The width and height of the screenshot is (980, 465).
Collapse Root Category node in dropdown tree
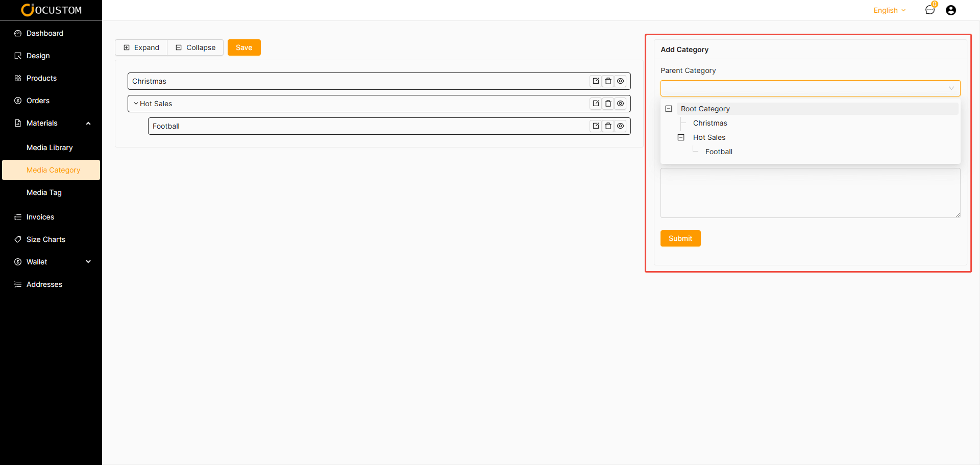pyautogui.click(x=669, y=109)
